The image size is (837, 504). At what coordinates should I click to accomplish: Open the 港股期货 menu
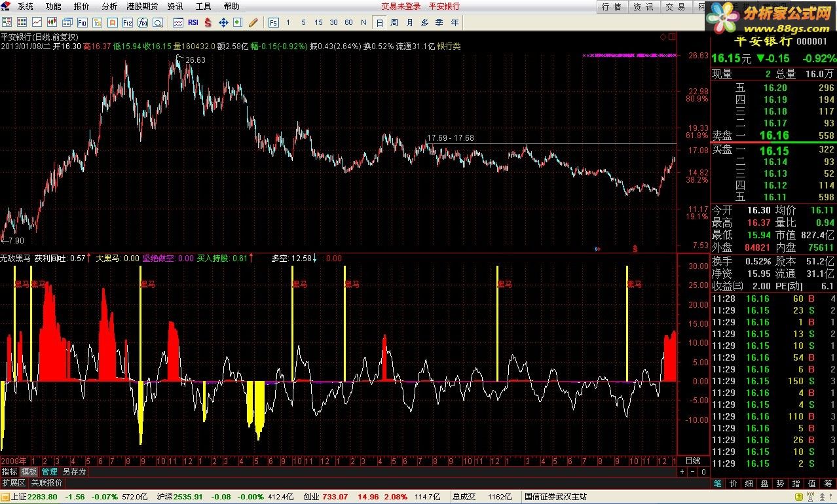(142, 7)
